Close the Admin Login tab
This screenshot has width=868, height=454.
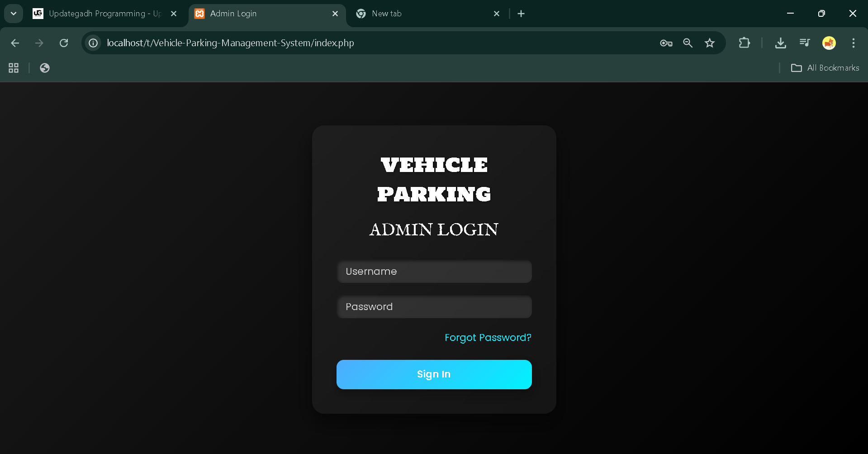tap(335, 14)
